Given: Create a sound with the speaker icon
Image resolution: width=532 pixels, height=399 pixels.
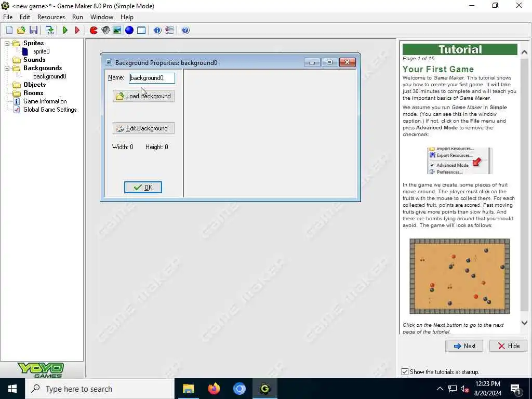Looking at the screenshot, I should pos(105,30).
